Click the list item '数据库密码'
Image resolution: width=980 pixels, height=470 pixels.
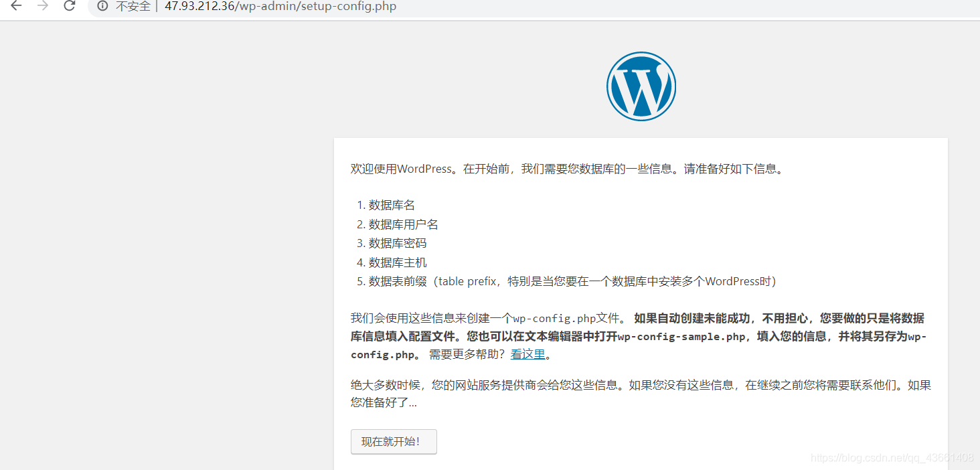tap(398, 243)
